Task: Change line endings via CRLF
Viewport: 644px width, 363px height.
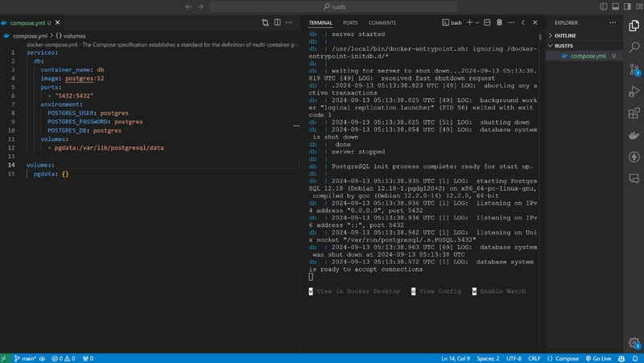Action: click(x=534, y=358)
